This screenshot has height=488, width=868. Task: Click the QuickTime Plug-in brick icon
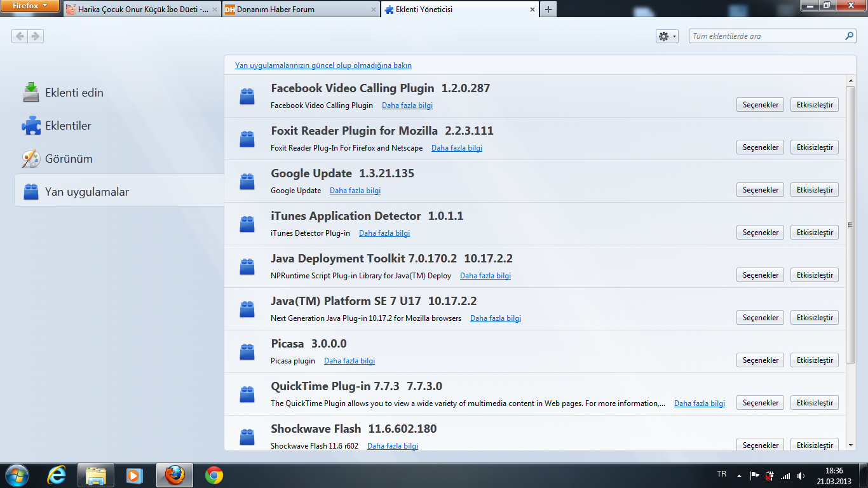(x=247, y=395)
